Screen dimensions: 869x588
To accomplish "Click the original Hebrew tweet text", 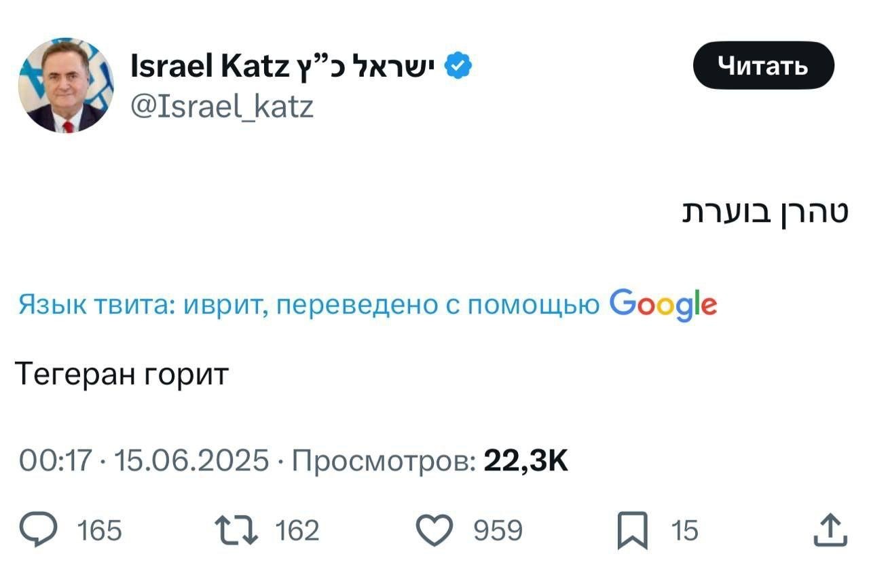I will 764,213.
